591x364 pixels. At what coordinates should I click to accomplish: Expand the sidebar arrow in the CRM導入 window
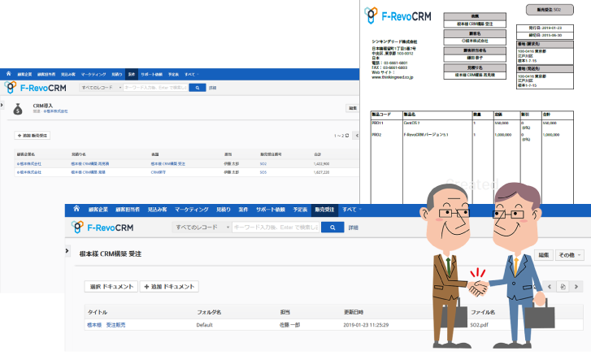point(2,105)
